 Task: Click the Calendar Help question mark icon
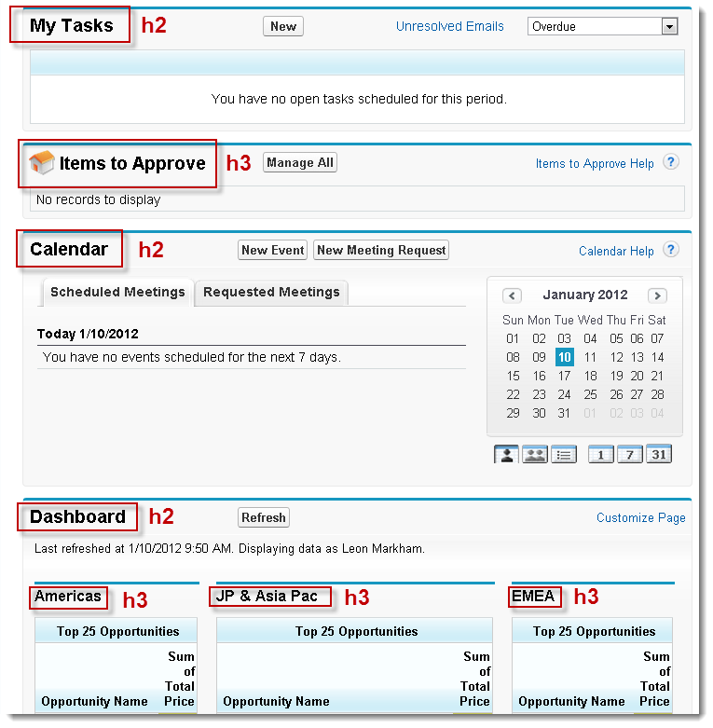671,250
